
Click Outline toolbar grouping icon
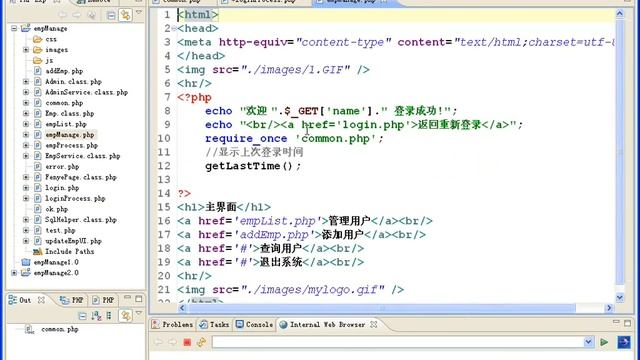click(x=109, y=316)
